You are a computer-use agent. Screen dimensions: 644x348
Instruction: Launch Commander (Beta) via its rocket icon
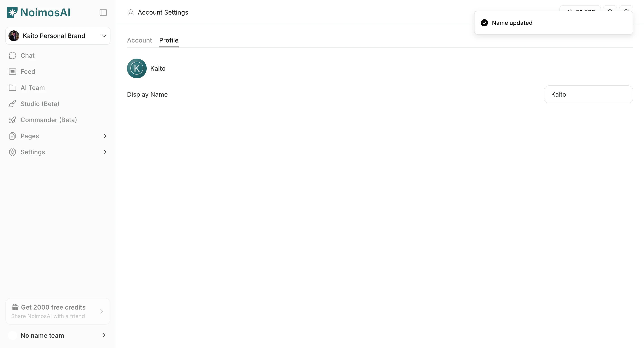(13, 120)
